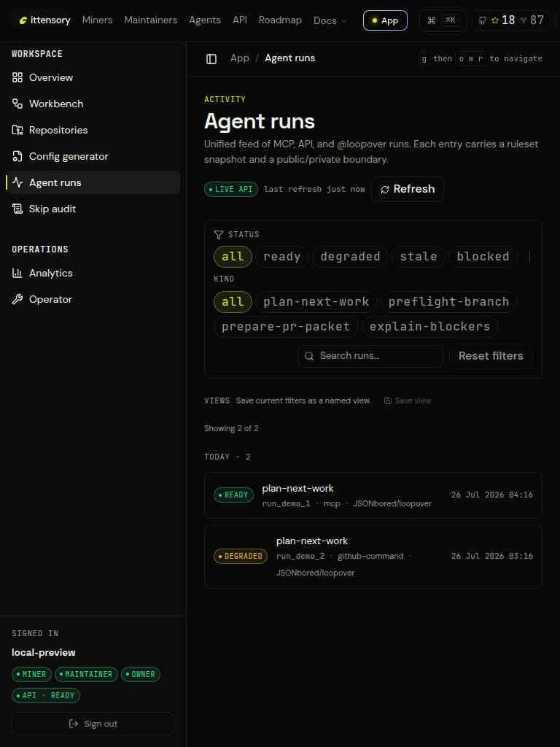Click Reset filters button
The height and width of the screenshot is (747, 560).
pyautogui.click(x=491, y=356)
